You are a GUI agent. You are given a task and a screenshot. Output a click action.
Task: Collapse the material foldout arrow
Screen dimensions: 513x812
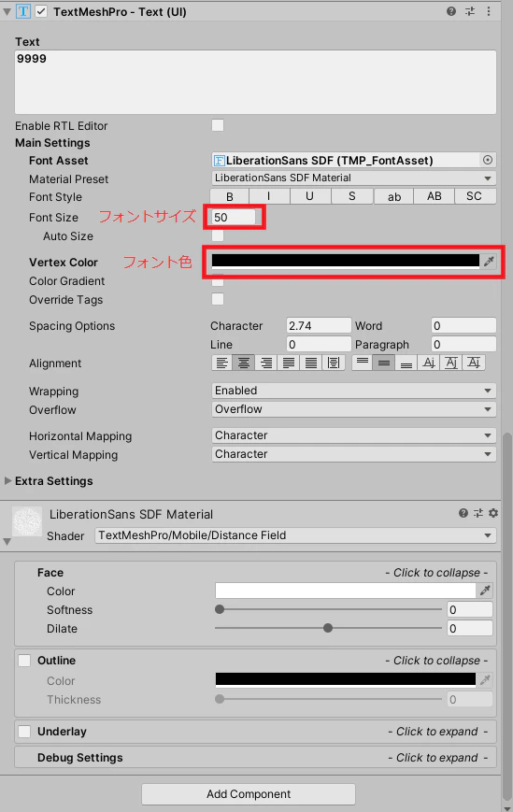(x=7, y=542)
